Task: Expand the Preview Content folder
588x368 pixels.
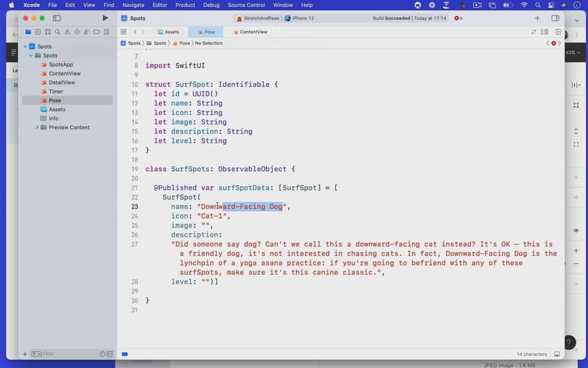Action: (37, 127)
